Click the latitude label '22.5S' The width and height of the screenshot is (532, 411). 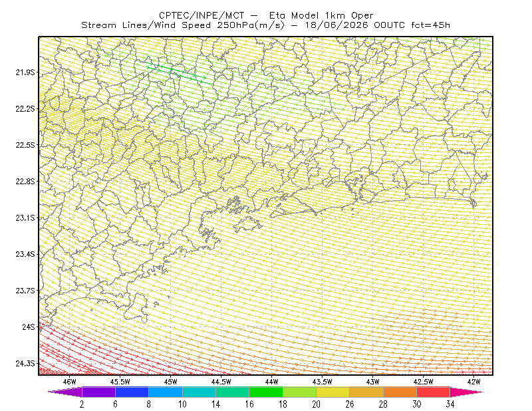pos(25,145)
